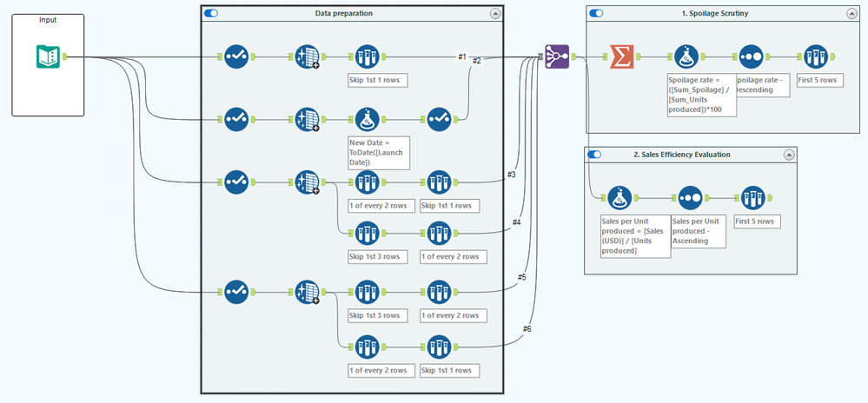Open the Sales per Unit produced Formula tool
The width and height of the screenshot is (868, 403).
pos(620,198)
